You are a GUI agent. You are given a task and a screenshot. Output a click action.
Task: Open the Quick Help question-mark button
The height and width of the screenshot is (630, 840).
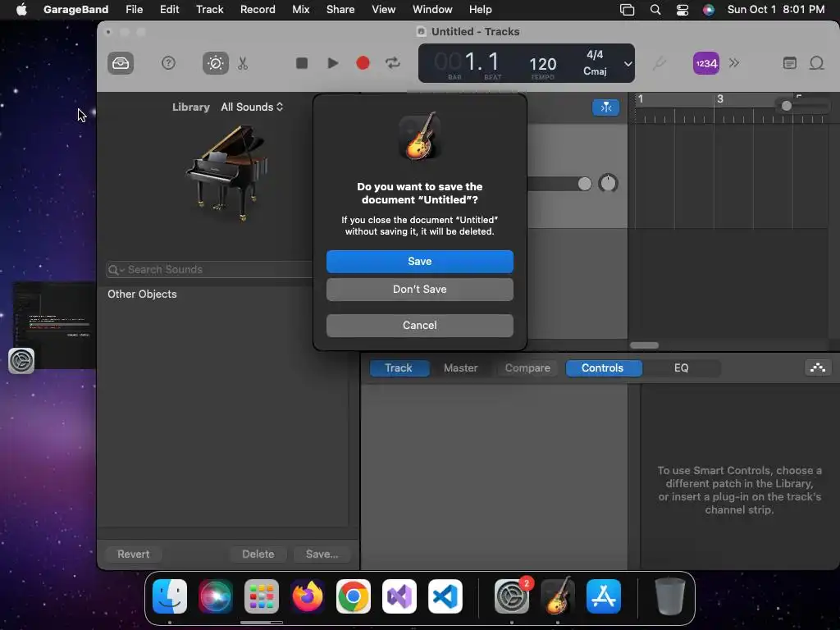point(168,63)
